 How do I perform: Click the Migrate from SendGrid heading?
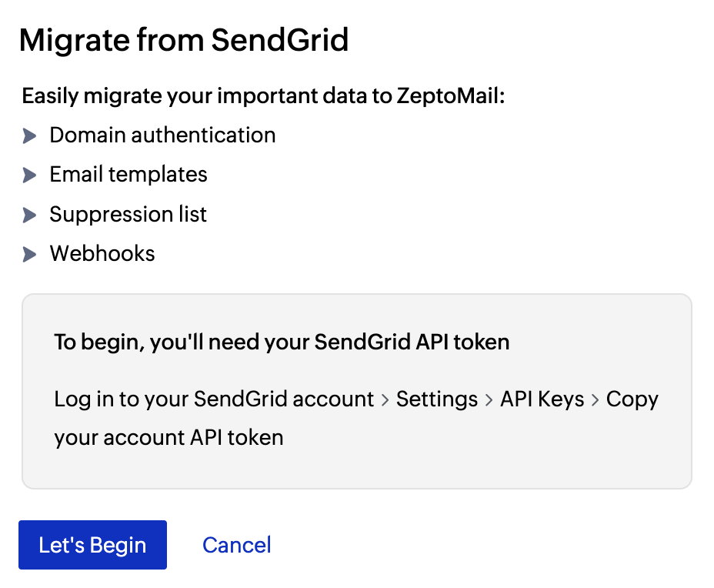click(x=185, y=39)
